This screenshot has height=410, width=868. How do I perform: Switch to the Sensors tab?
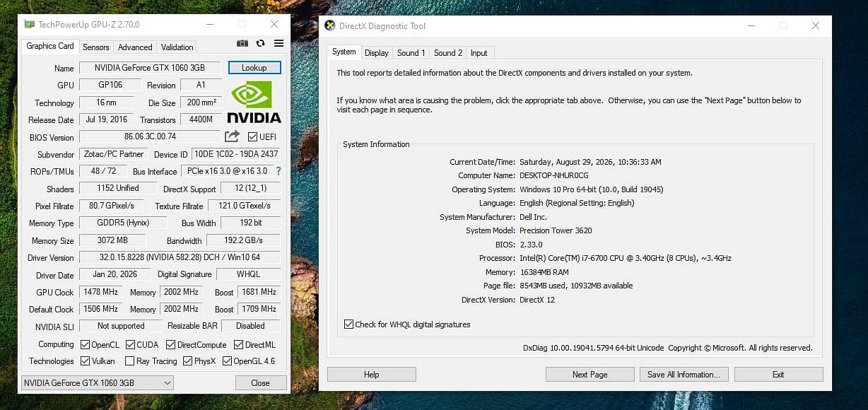(x=95, y=47)
